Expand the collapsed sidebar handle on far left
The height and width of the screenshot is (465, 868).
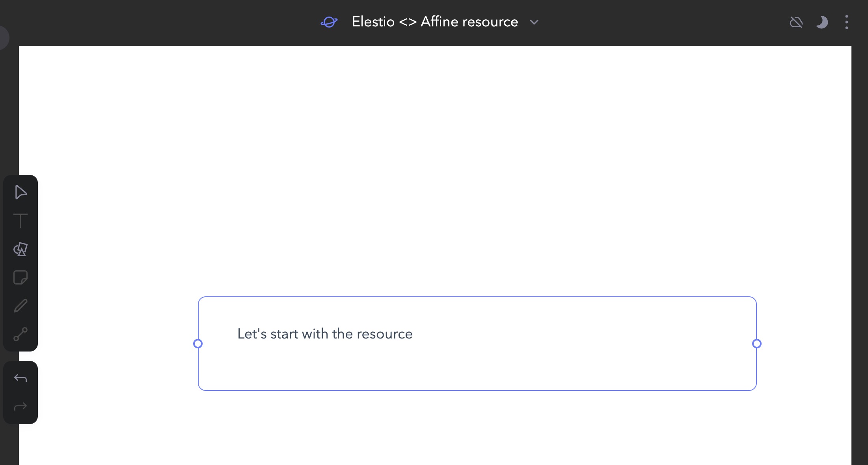pos(3,37)
